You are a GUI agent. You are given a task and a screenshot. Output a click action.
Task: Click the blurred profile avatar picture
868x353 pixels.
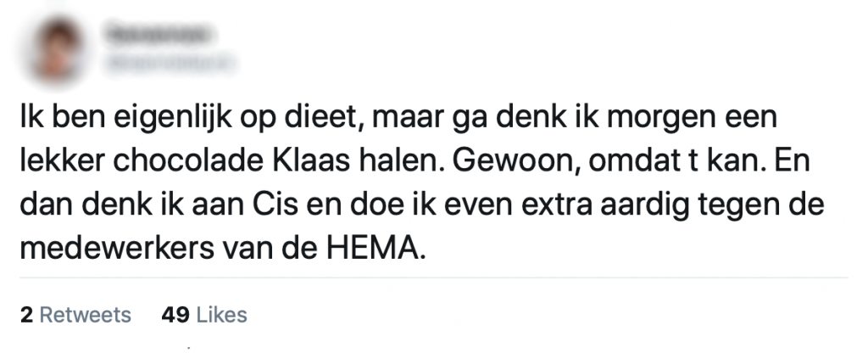click(x=59, y=47)
